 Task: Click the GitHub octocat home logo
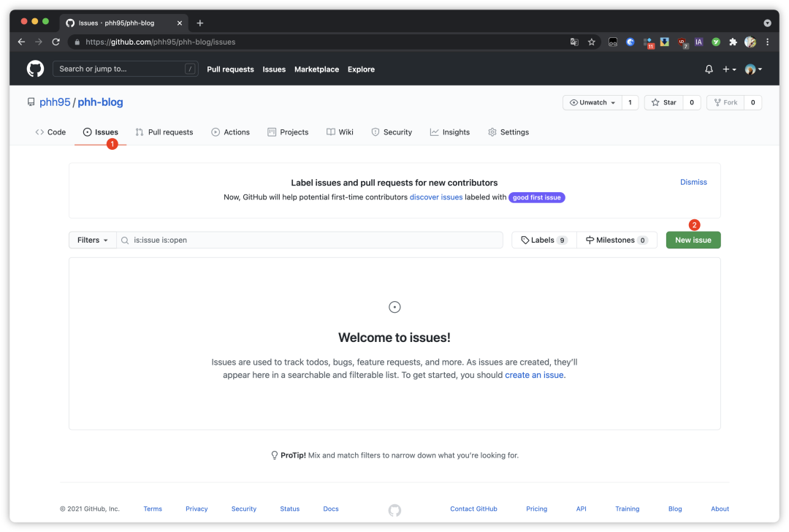[x=34, y=68]
